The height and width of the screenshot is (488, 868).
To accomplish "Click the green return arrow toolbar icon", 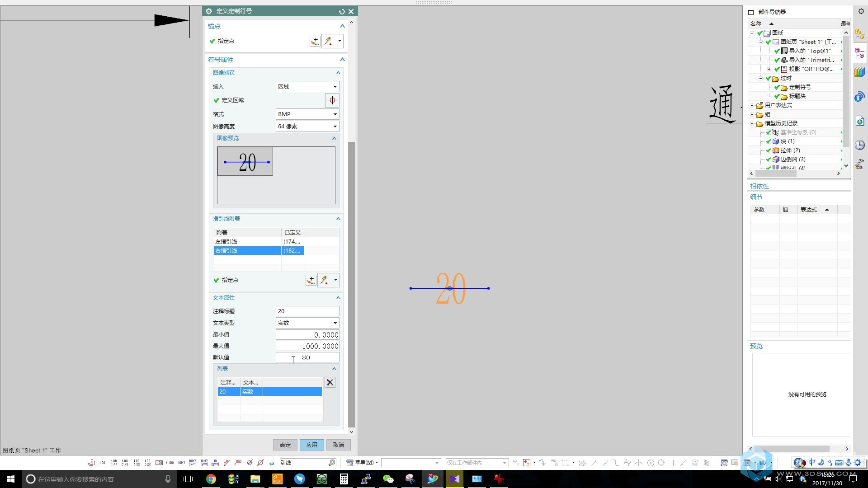I will click(272, 463).
